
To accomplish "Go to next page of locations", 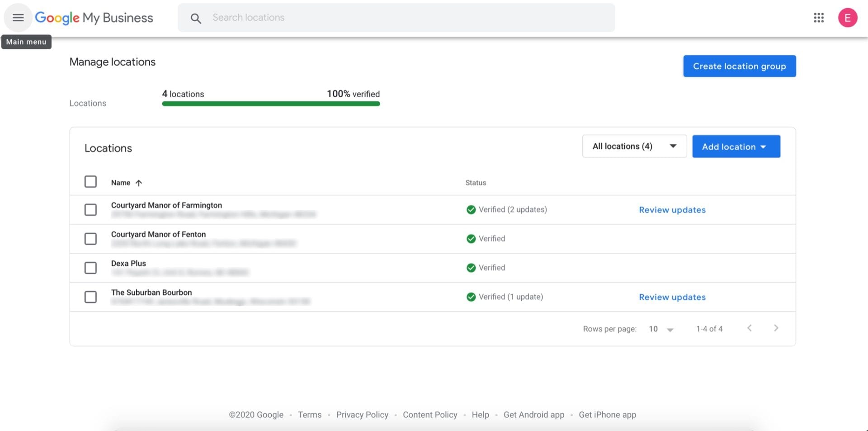I will (x=776, y=328).
